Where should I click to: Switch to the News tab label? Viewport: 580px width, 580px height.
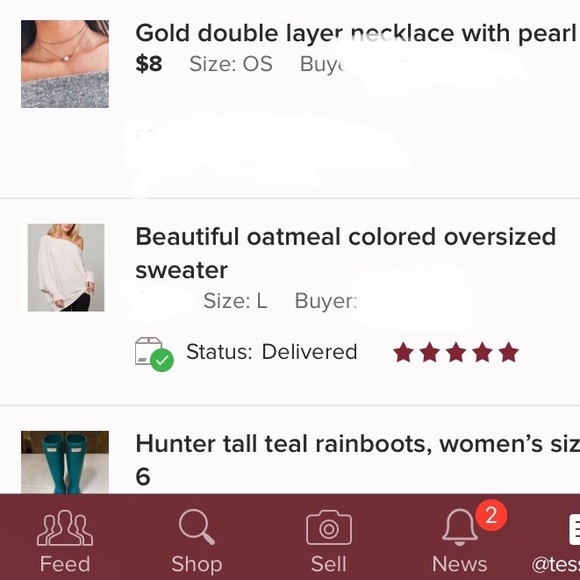459,564
